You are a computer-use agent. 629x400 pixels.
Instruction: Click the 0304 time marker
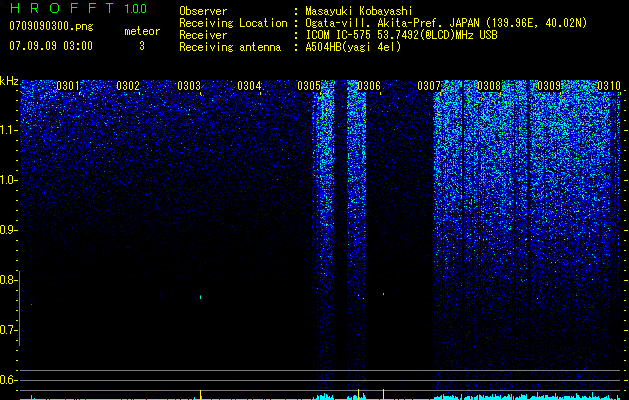pyautogui.click(x=249, y=86)
